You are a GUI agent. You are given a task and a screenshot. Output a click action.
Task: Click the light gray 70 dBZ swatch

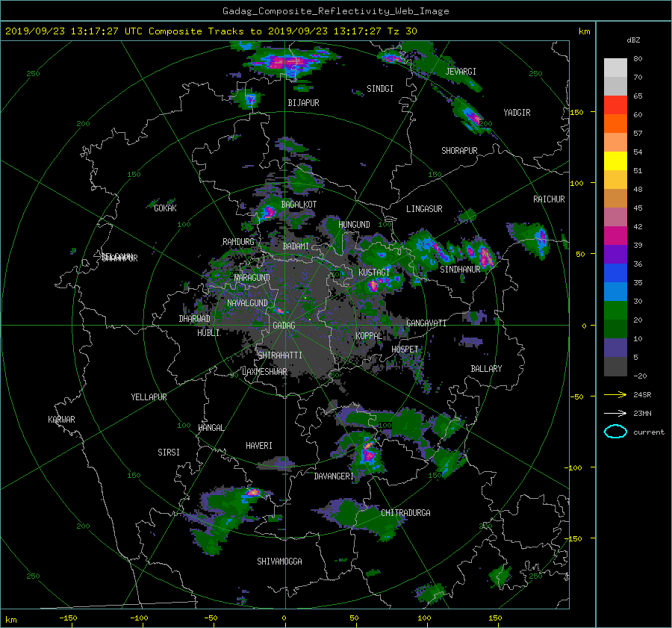pos(615,86)
